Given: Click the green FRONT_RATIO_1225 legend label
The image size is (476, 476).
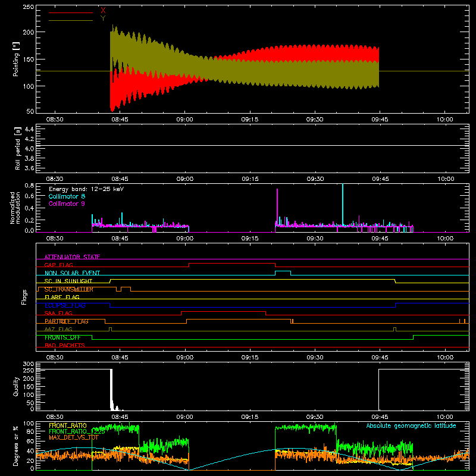Looking at the screenshot, I should tap(77, 431).
